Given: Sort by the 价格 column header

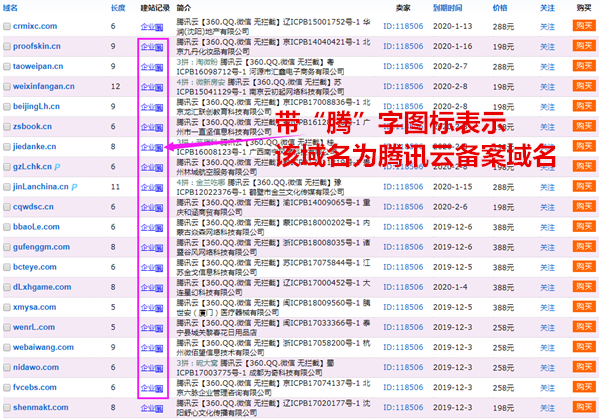Looking at the screenshot, I should [500, 8].
